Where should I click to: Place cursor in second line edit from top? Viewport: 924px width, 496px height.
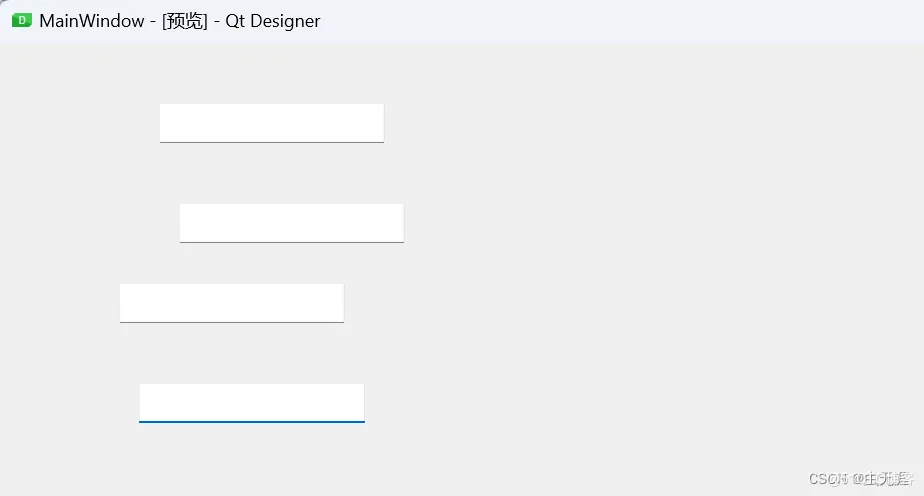tap(292, 223)
